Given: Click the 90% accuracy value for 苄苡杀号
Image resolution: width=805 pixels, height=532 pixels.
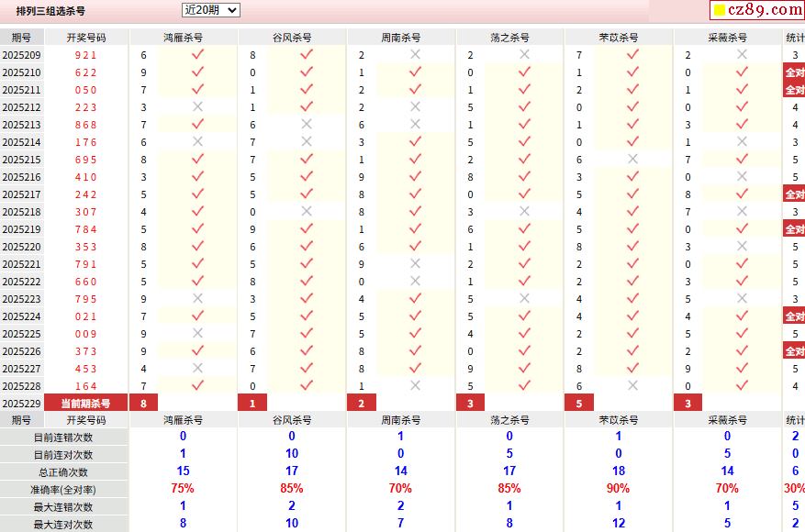Looking at the screenshot, I should pyautogui.click(x=618, y=488).
